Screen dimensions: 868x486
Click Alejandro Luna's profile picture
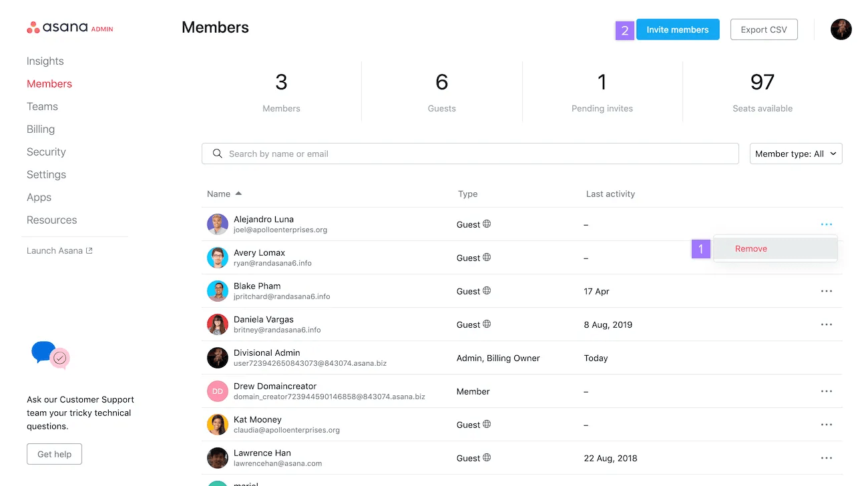(217, 224)
